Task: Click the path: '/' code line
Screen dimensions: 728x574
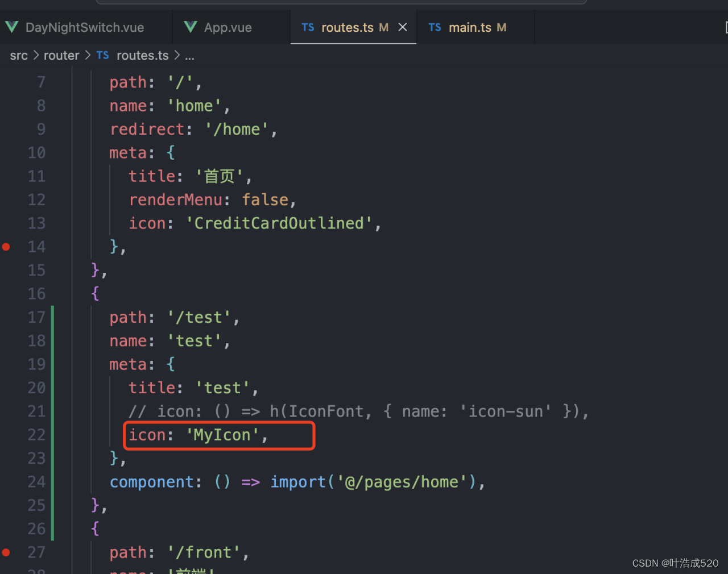Action: [x=156, y=82]
